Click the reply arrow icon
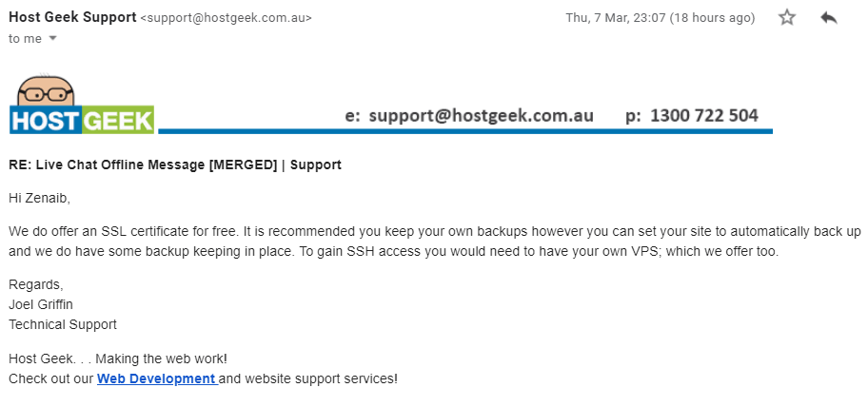The height and width of the screenshot is (407, 868). tap(829, 18)
